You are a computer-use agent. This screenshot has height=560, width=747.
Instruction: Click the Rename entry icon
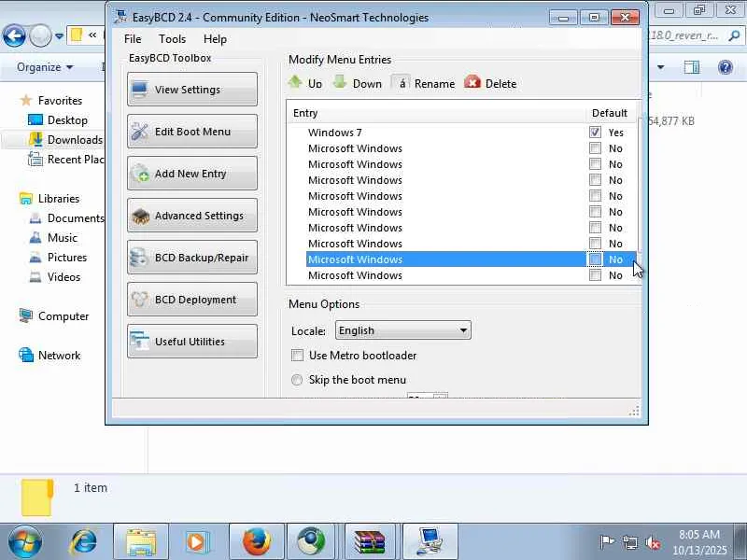pyautogui.click(x=401, y=83)
